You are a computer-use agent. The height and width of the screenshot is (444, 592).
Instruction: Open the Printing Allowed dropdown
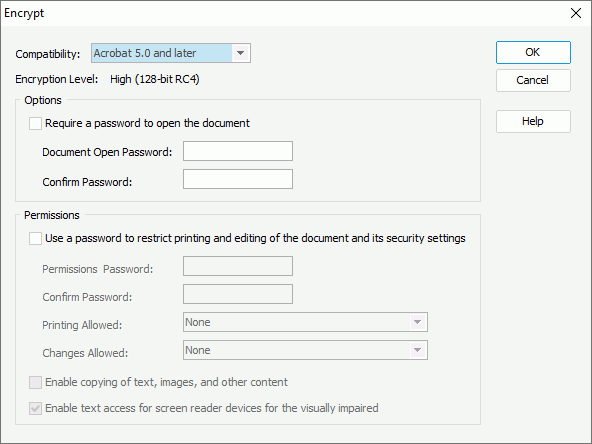305,322
